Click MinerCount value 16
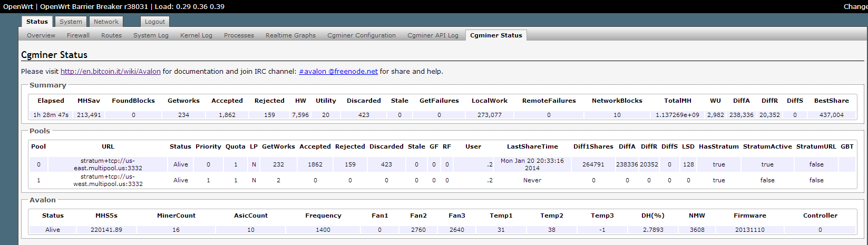This screenshot has width=868, height=245. 176,230
